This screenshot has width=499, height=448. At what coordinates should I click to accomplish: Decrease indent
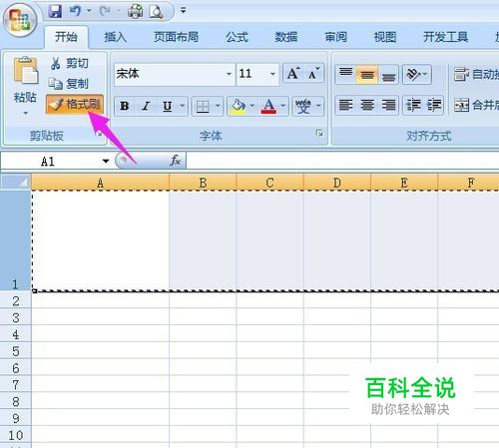413,106
